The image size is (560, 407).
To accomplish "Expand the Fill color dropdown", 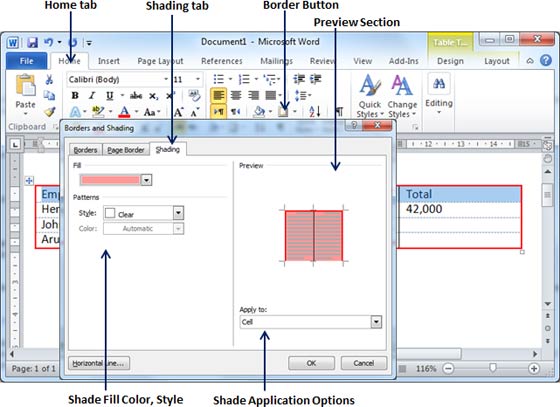I will [146, 180].
